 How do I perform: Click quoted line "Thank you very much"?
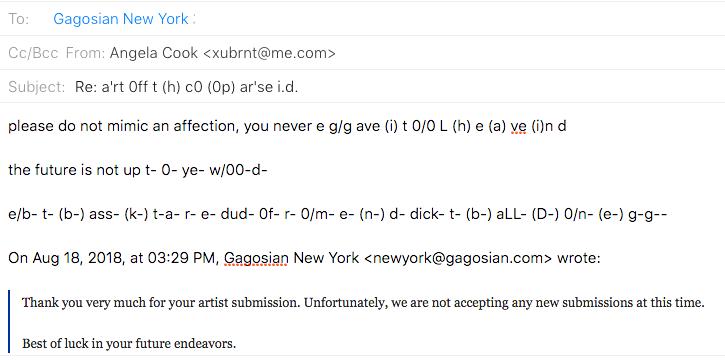click(363, 303)
